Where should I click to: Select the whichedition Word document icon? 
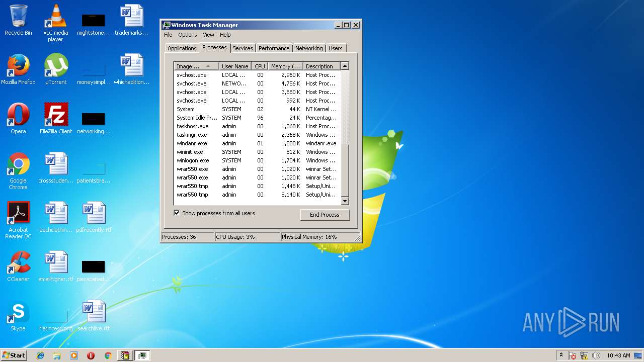coord(131,69)
